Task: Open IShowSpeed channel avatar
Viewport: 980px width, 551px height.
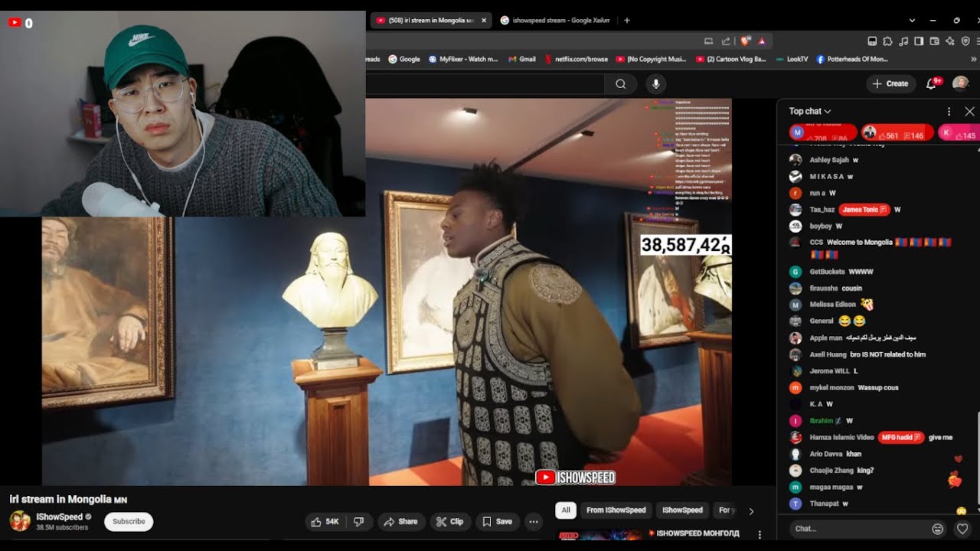Action: tap(20, 521)
